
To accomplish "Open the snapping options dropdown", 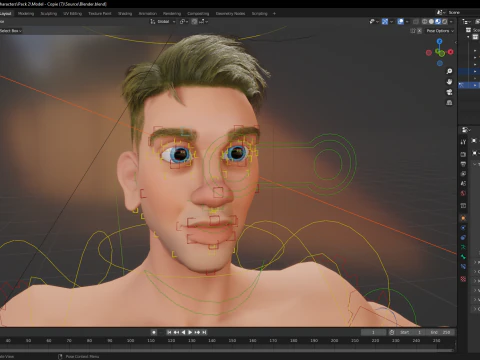I will click(203, 22).
